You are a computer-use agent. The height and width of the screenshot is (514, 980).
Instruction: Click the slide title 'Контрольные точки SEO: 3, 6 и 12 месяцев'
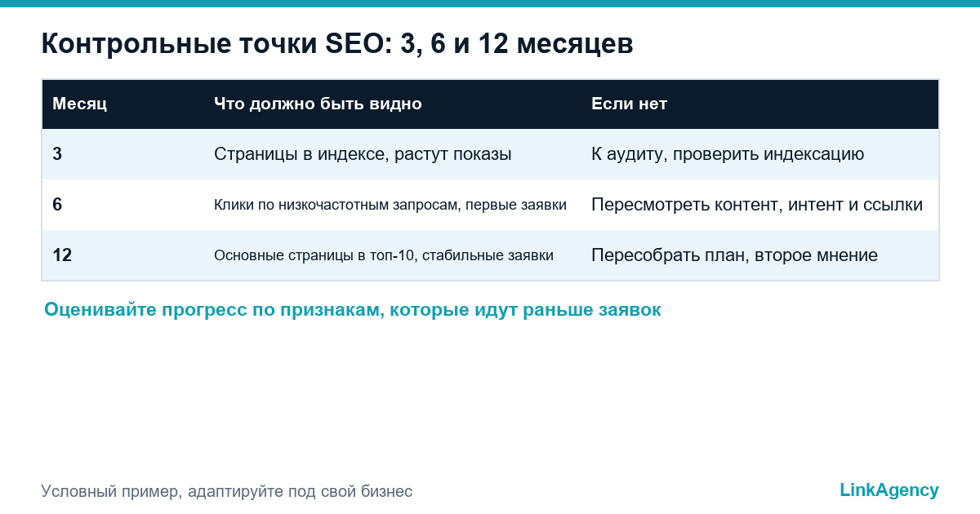(x=336, y=44)
